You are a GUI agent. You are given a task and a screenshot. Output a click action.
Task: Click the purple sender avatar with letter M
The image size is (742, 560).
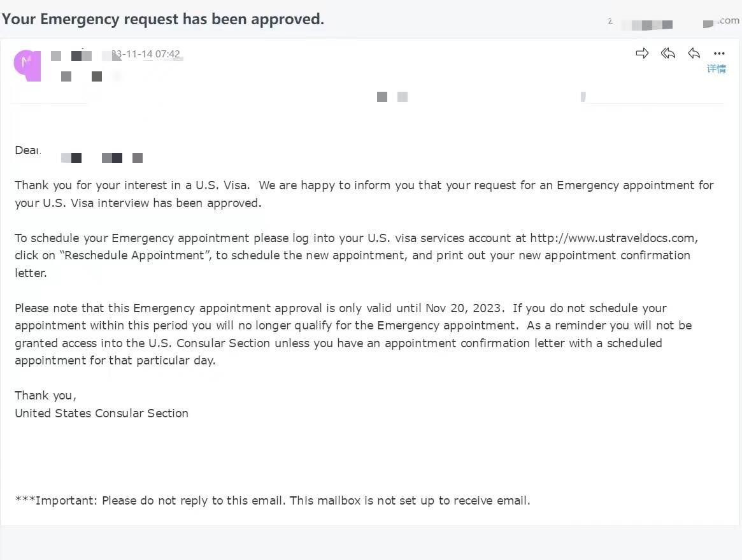(x=27, y=66)
